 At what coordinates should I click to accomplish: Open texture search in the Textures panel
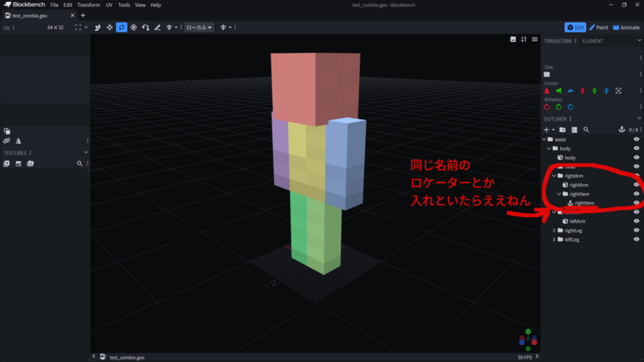click(80, 164)
